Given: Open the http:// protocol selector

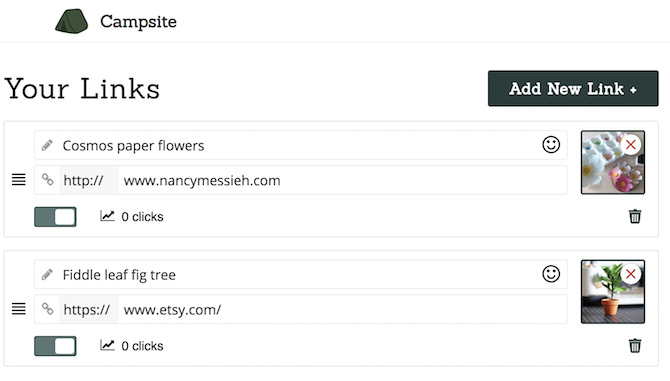Looking at the screenshot, I should (x=88, y=180).
